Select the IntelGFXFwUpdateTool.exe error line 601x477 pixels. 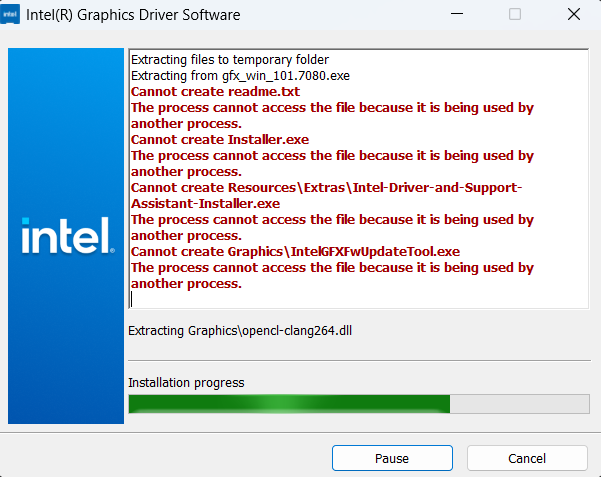coord(296,252)
